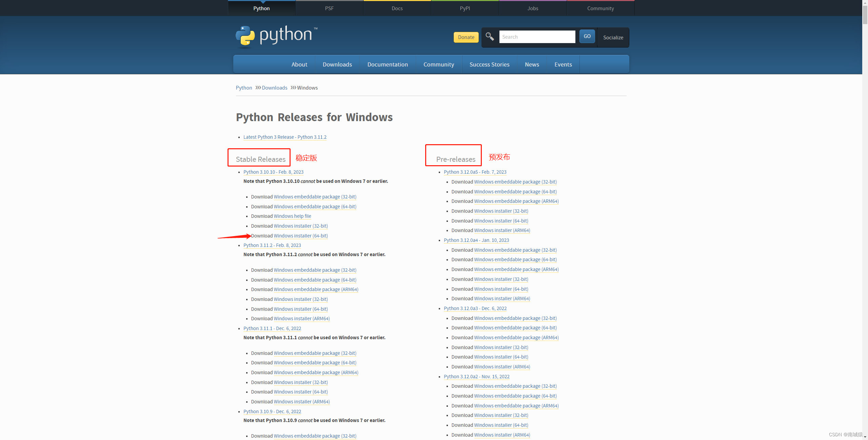Open Python 3.11.1 - Dec. 6, 2022 release link
The image size is (868, 440).
coord(272,328)
